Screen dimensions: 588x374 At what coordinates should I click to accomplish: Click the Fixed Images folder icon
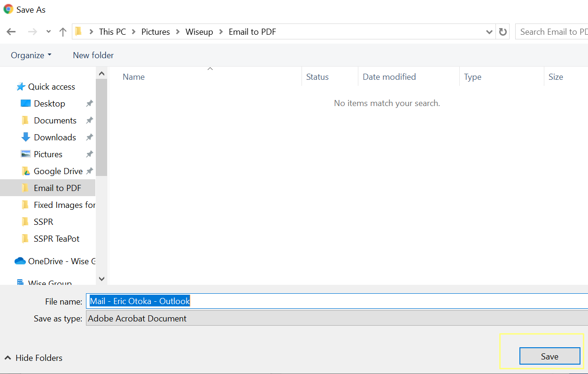point(25,205)
